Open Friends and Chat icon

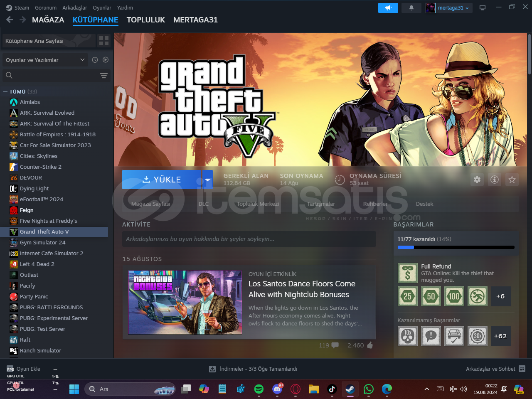(x=522, y=369)
